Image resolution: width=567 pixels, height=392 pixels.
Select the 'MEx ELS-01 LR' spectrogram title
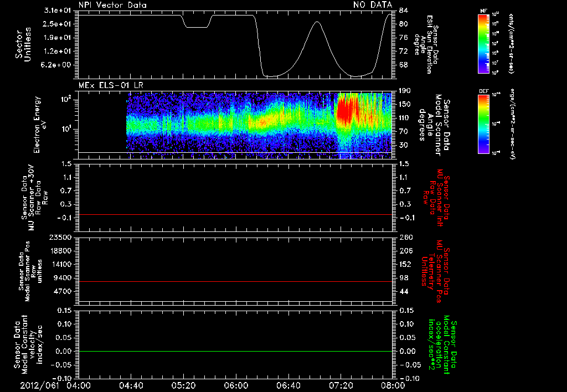tap(111, 86)
